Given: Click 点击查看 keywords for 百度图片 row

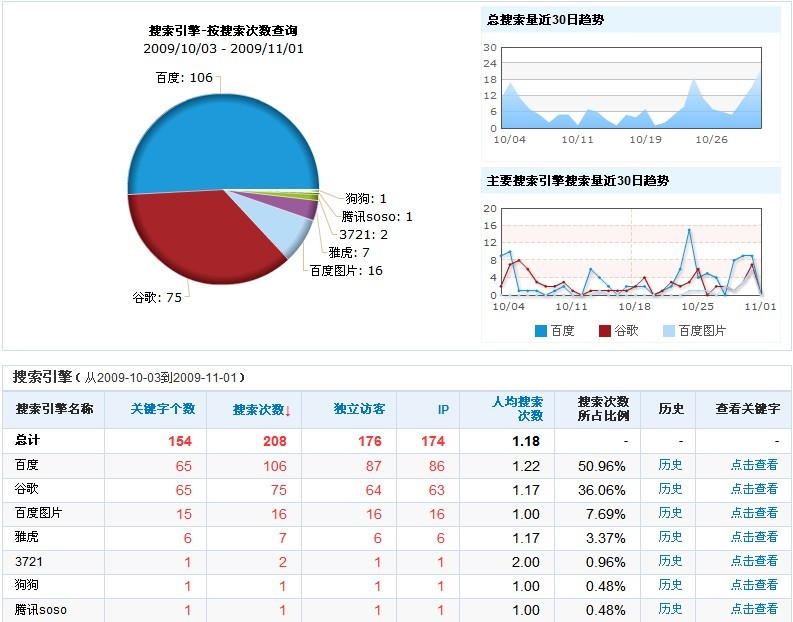Looking at the screenshot, I should (x=753, y=513).
